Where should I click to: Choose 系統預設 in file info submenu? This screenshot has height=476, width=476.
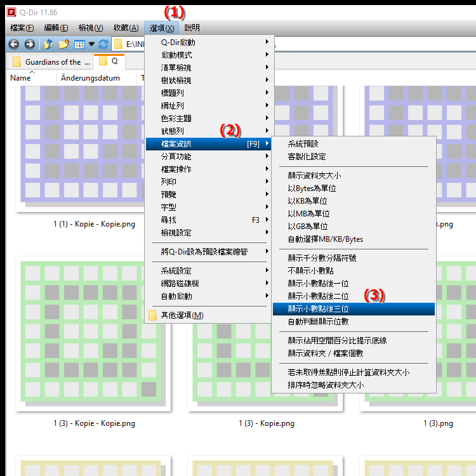point(354,143)
